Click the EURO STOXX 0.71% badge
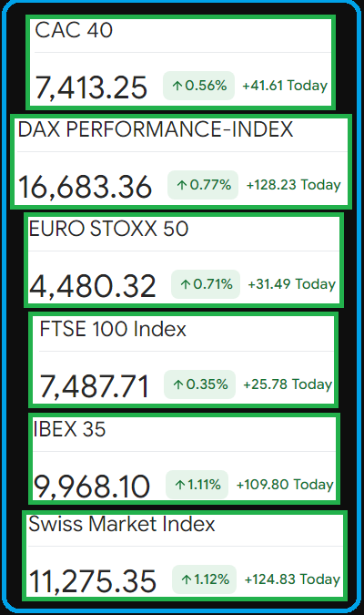 point(206,284)
